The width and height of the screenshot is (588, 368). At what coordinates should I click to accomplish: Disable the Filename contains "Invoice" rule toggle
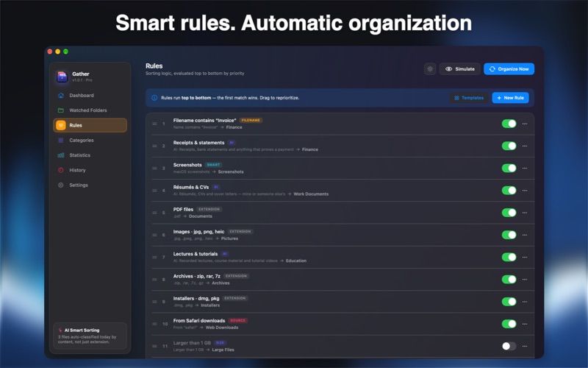click(x=509, y=124)
